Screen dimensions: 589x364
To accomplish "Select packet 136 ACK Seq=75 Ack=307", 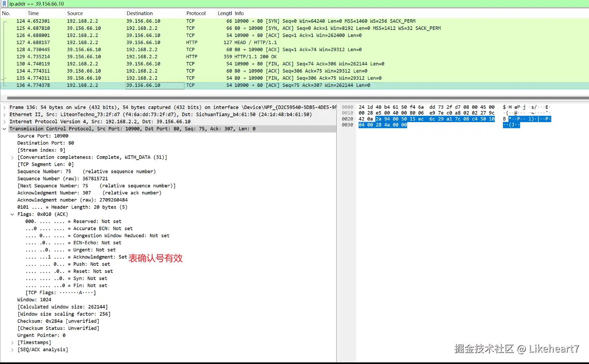I will [x=295, y=85].
